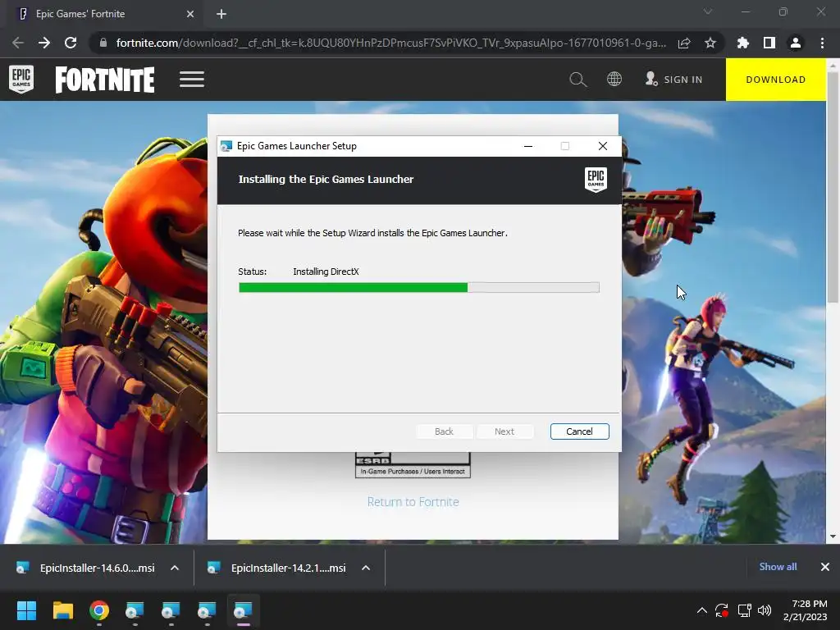Open File Explorer from taskbar
This screenshot has width=840, height=630.
62,610
